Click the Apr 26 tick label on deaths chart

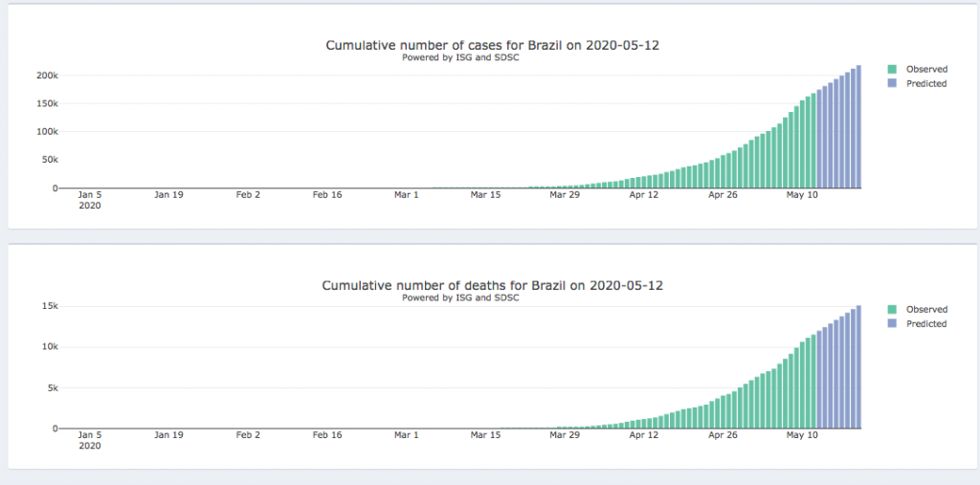coord(723,435)
